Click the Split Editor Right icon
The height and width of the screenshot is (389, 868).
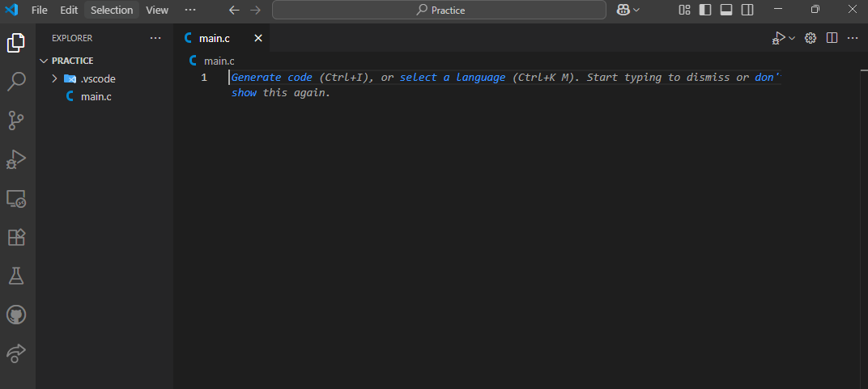point(832,38)
